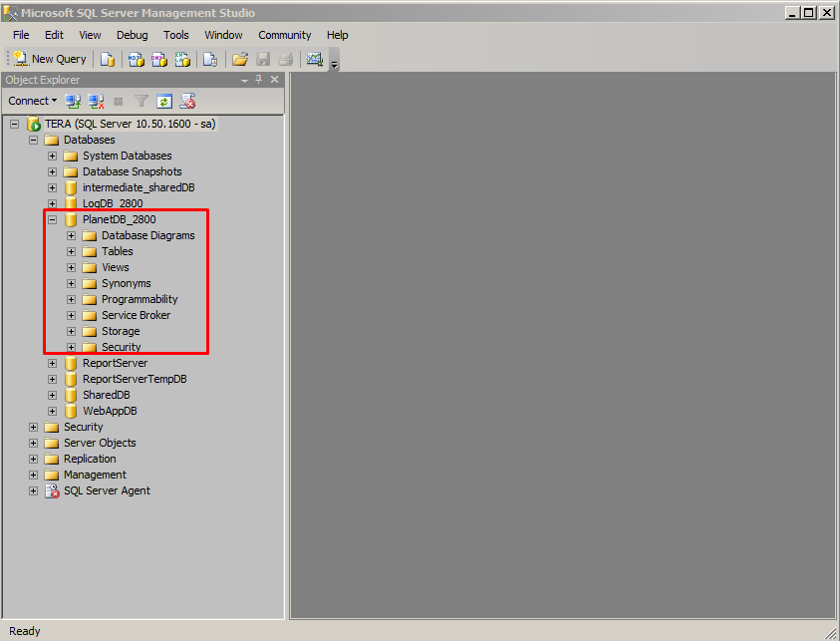This screenshot has height=641, width=840.
Task: Click the Filter funnel icon
Action: [141, 101]
